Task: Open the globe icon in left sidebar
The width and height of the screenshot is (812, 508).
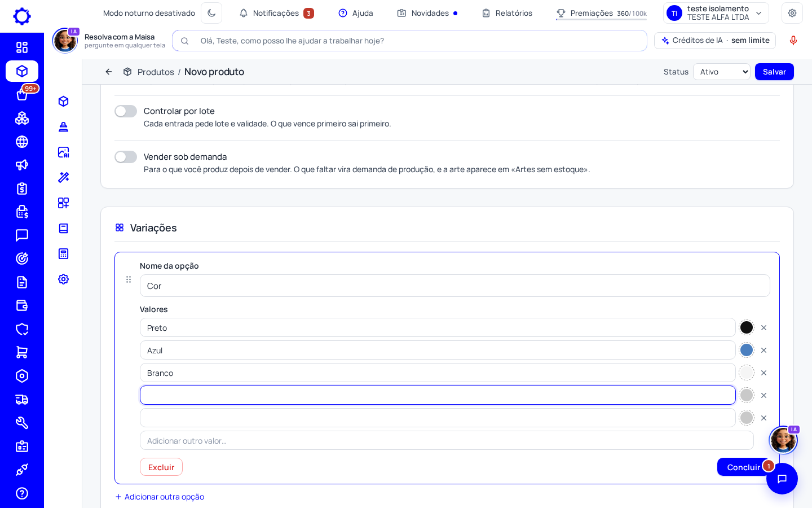Action: tap(22, 142)
